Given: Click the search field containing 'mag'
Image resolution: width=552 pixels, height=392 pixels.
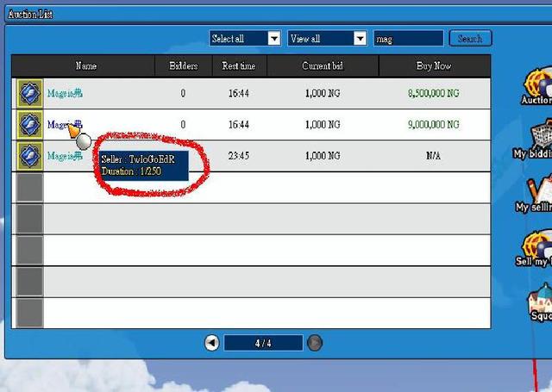Looking at the screenshot, I should pos(408,39).
